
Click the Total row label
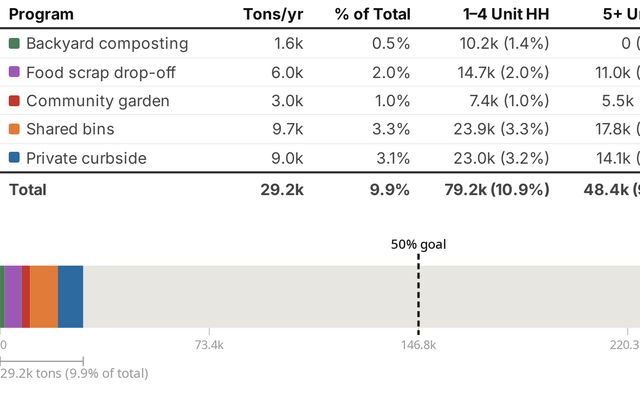click(27, 189)
